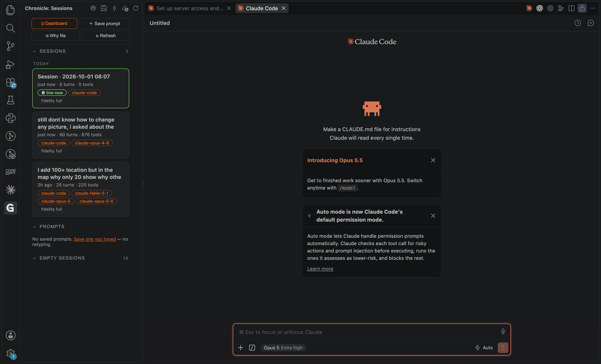
Task: Attach content with the plus icon
Action: click(240, 348)
